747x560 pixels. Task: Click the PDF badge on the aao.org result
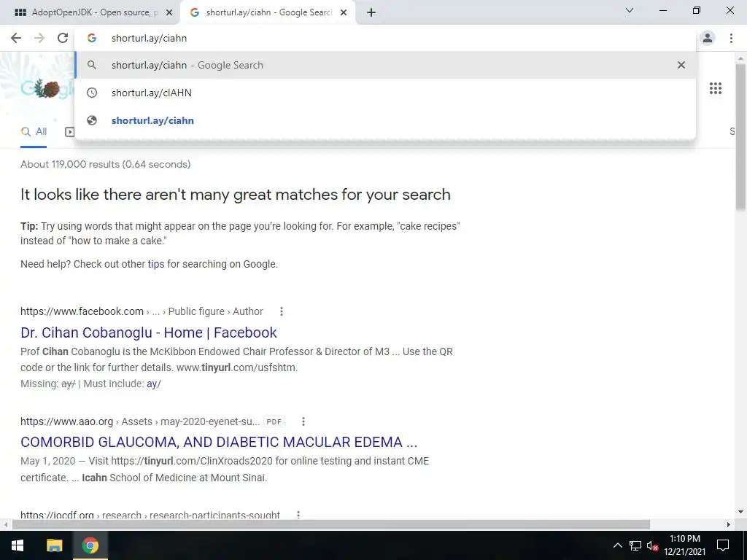tap(274, 421)
